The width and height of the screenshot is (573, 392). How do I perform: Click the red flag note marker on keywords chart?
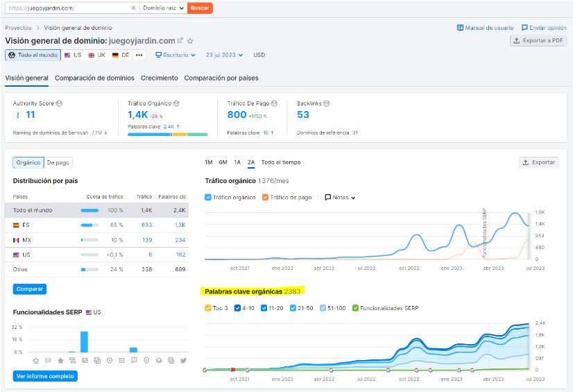pos(233,370)
